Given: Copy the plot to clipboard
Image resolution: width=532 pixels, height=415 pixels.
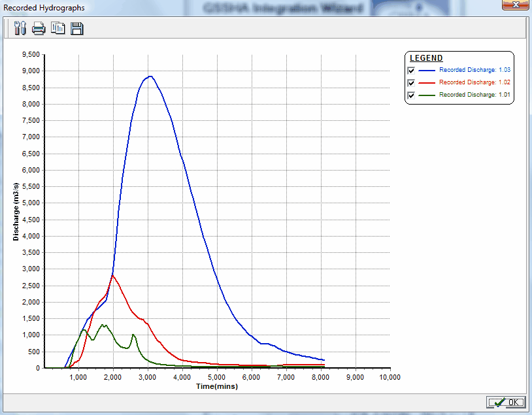Looking at the screenshot, I should point(58,28).
